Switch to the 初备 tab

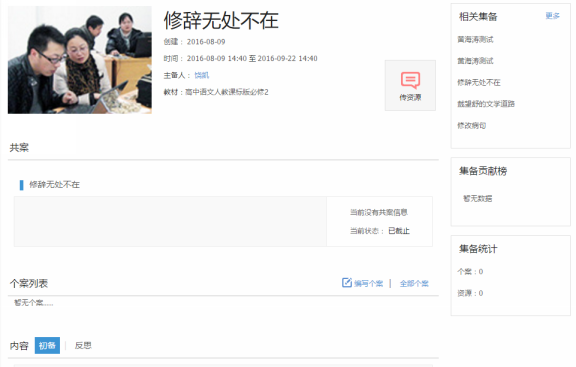pos(47,345)
